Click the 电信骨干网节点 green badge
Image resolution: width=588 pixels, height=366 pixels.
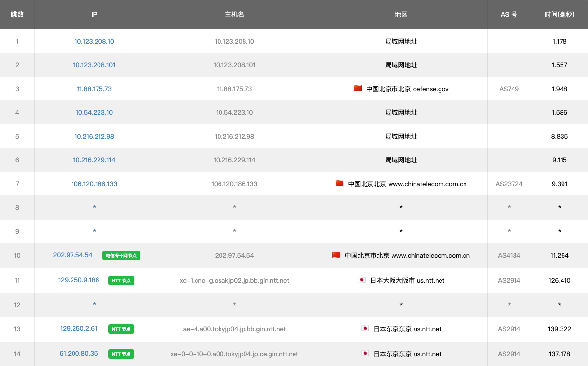(121, 255)
